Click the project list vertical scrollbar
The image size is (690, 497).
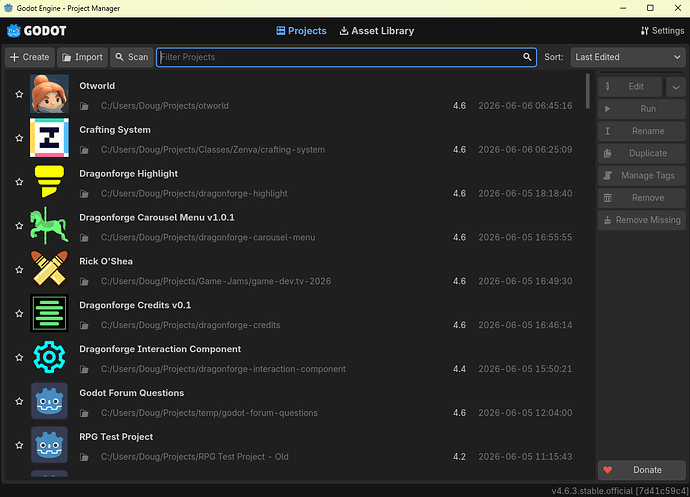[587, 91]
